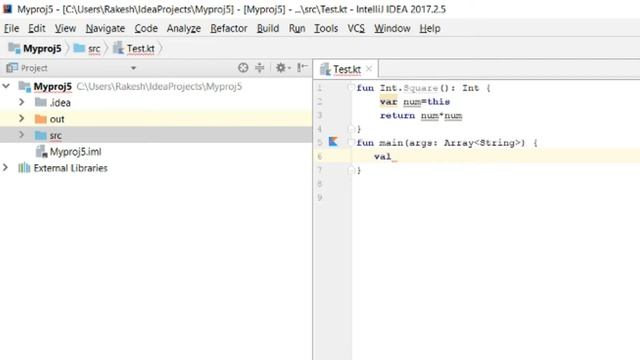
Task: Open the File menu
Action: pos(11,29)
